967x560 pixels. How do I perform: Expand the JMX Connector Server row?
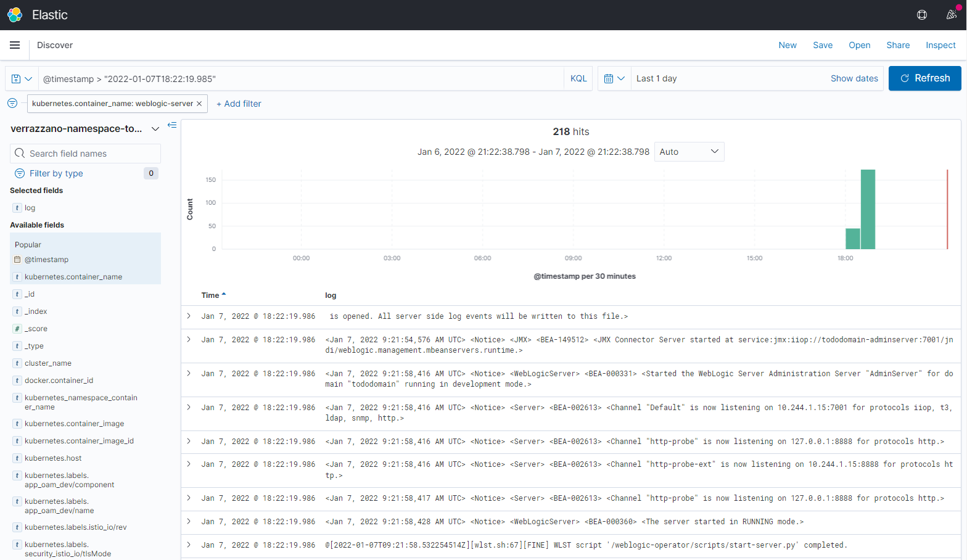tap(189, 339)
